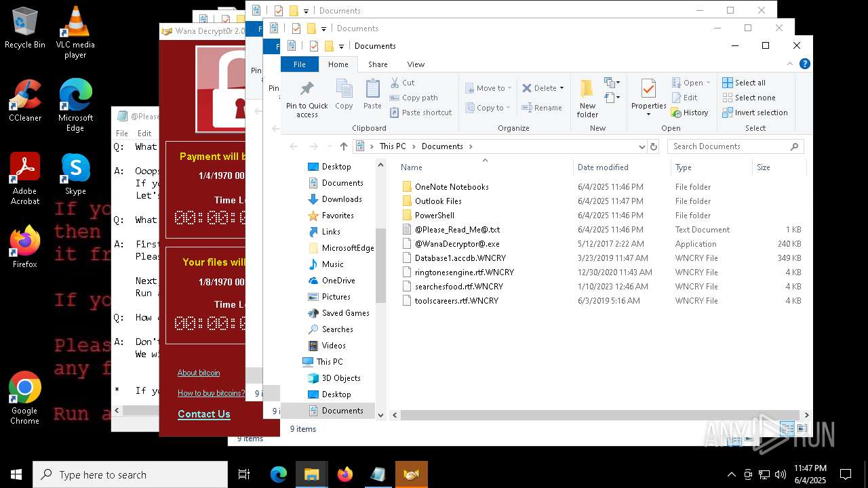The width and height of the screenshot is (868, 488).
Task: Click the Paste ribbon icon
Action: 372,95
